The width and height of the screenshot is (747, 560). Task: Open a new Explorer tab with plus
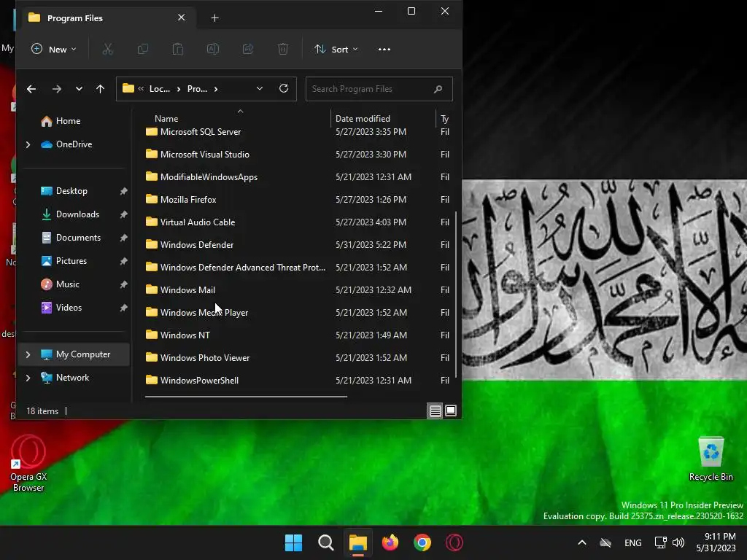coord(215,18)
